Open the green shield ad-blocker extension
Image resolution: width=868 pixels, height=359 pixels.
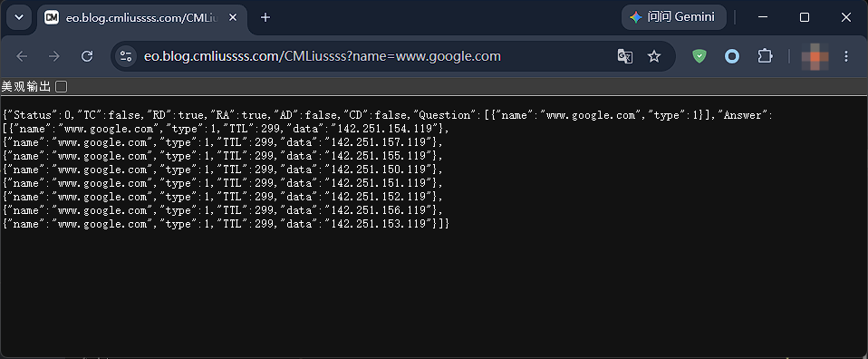point(699,56)
